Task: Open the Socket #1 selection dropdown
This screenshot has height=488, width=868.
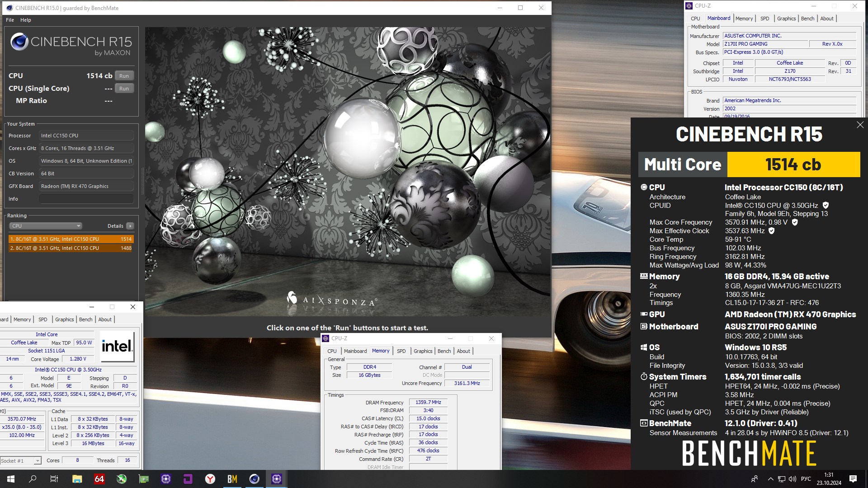Action: (x=20, y=461)
